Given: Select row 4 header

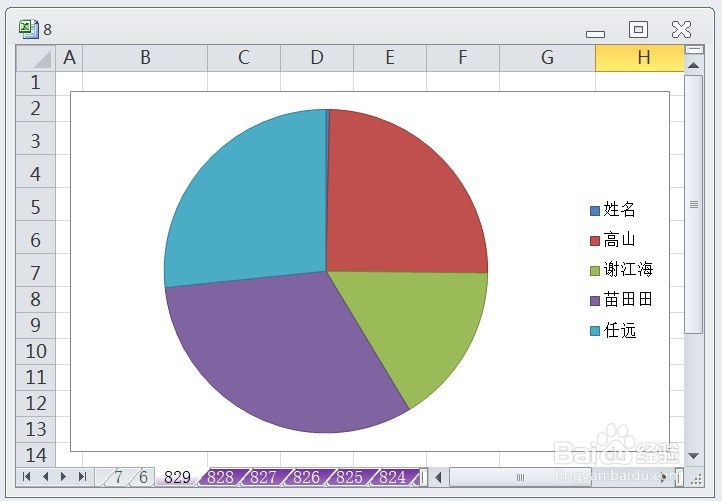Looking at the screenshot, I should 35,171.
